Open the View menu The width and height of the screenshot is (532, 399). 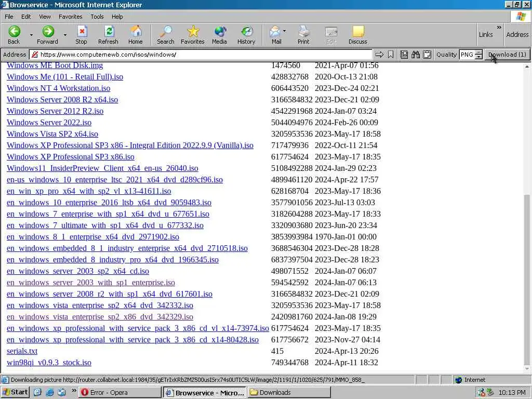pos(45,17)
